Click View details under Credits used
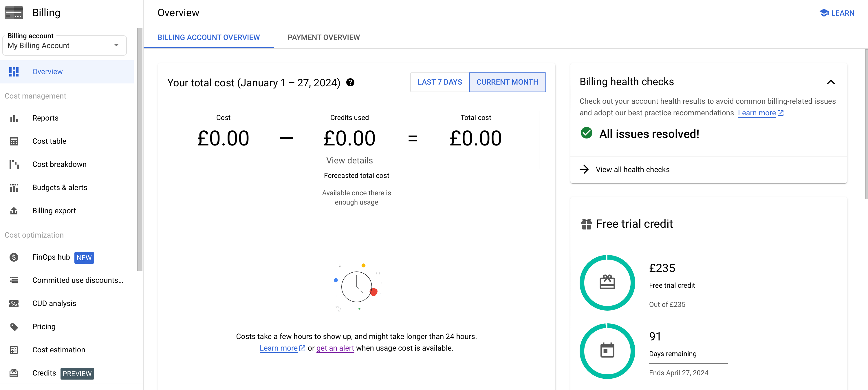Viewport: 868px width, 390px height. pyautogui.click(x=349, y=161)
